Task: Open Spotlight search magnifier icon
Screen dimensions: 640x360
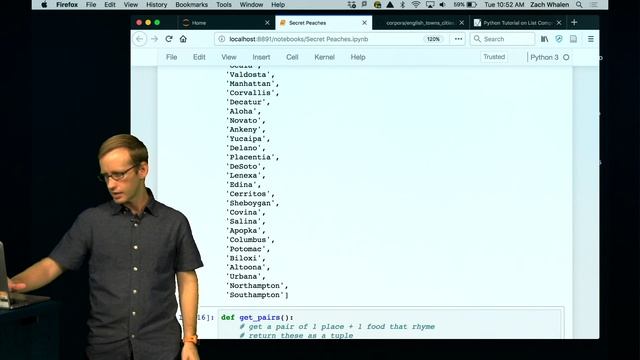Action: [579, 5]
